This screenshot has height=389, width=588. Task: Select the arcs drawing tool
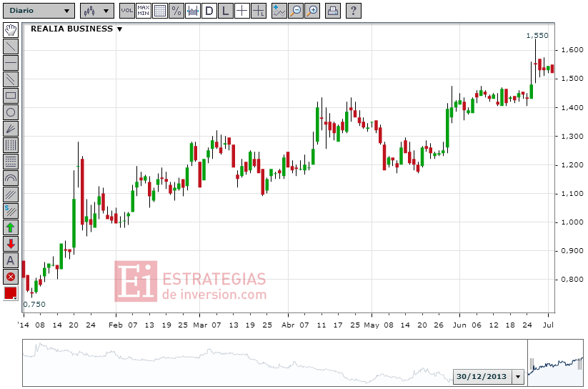coord(11,178)
